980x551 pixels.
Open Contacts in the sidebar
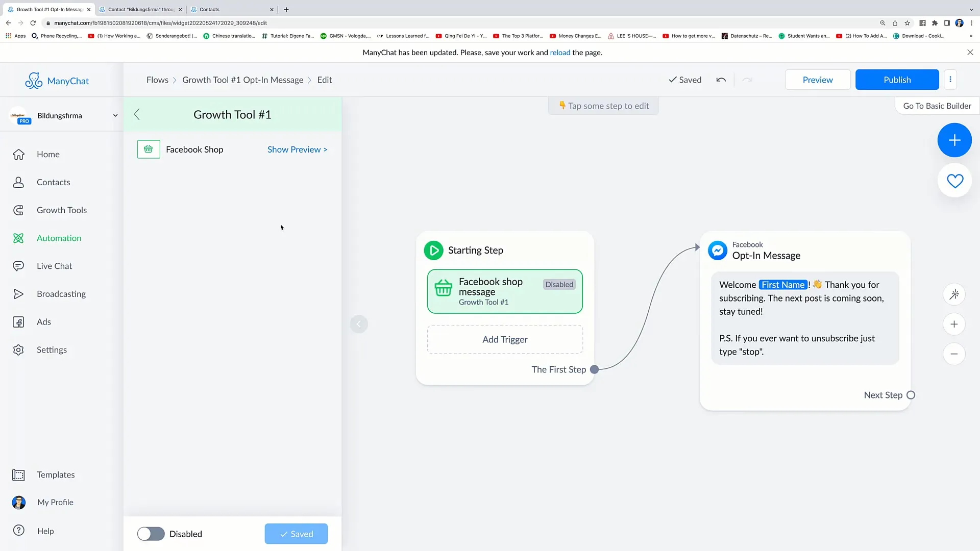tap(53, 182)
